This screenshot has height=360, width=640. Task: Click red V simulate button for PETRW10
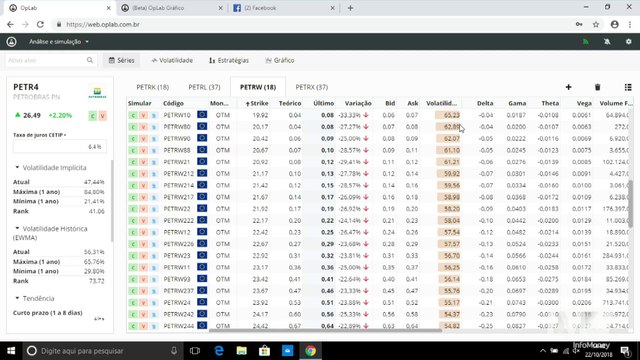coord(143,116)
